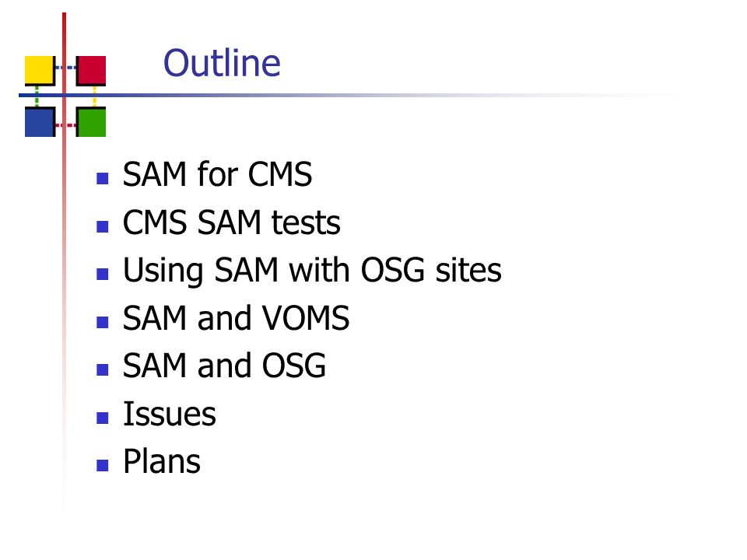Select the bullet beside SAM for CMS
The width and height of the screenshot is (747, 560).
coord(103,179)
